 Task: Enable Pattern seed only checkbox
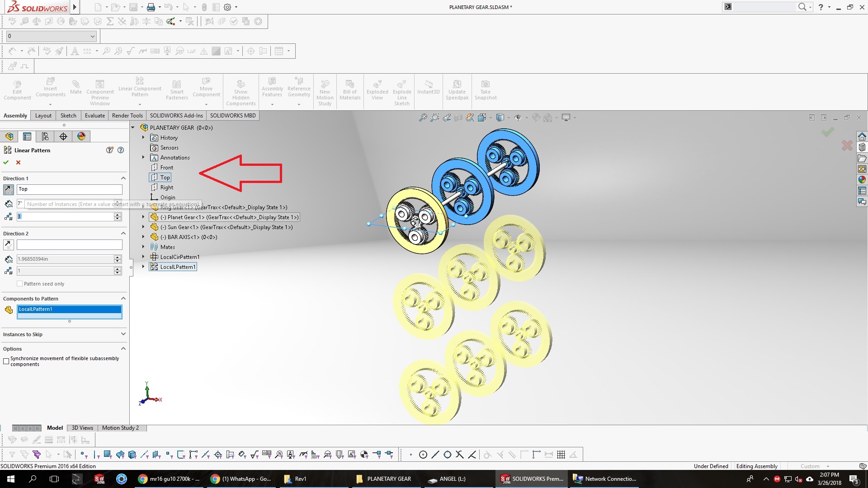tap(19, 284)
